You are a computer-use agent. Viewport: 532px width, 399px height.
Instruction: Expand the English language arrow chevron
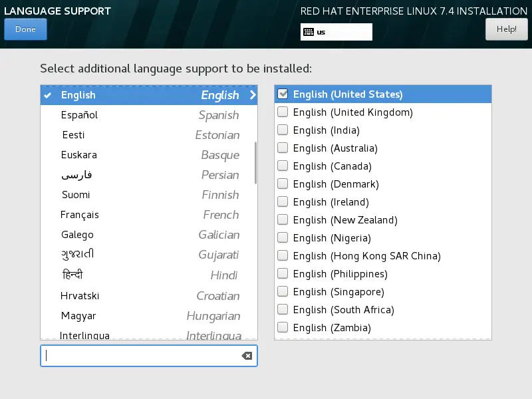click(253, 95)
